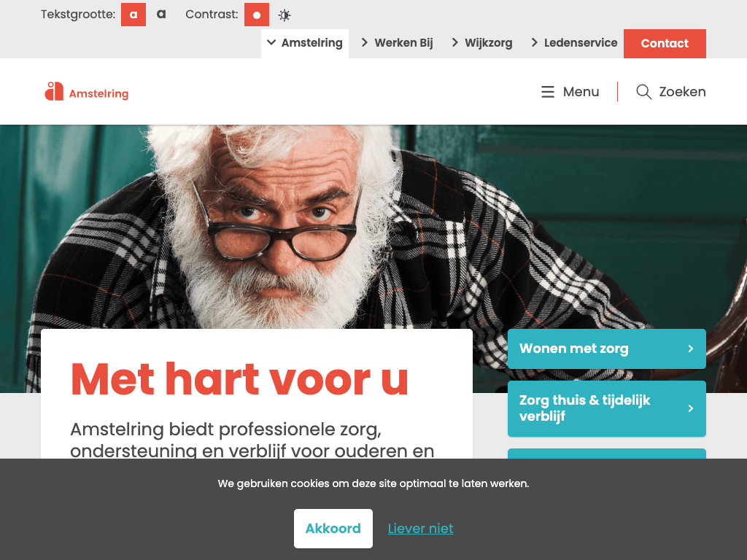747x560 pixels.
Task: Enable the high contrast sun icon
Action: (285, 15)
